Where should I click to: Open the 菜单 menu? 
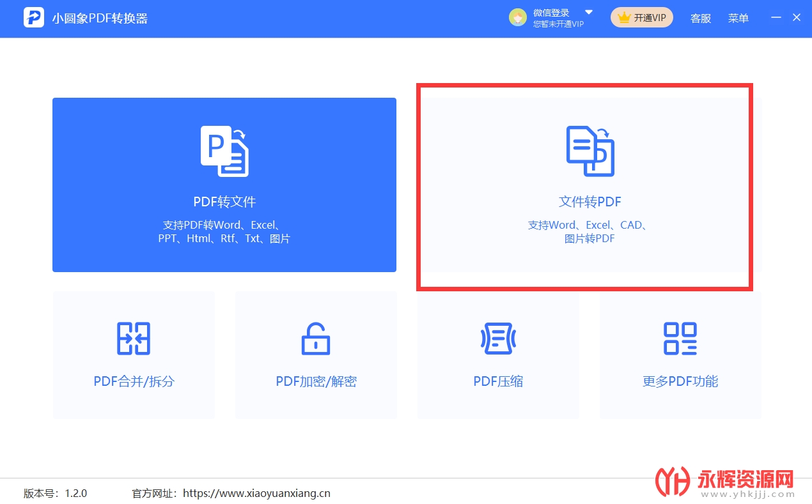tap(738, 19)
